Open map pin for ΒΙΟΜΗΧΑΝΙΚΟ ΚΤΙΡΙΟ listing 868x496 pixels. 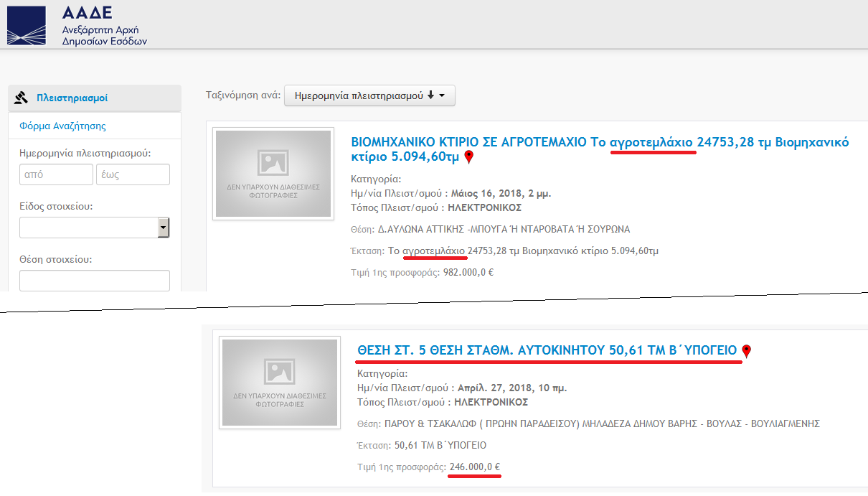pyautogui.click(x=469, y=157)
